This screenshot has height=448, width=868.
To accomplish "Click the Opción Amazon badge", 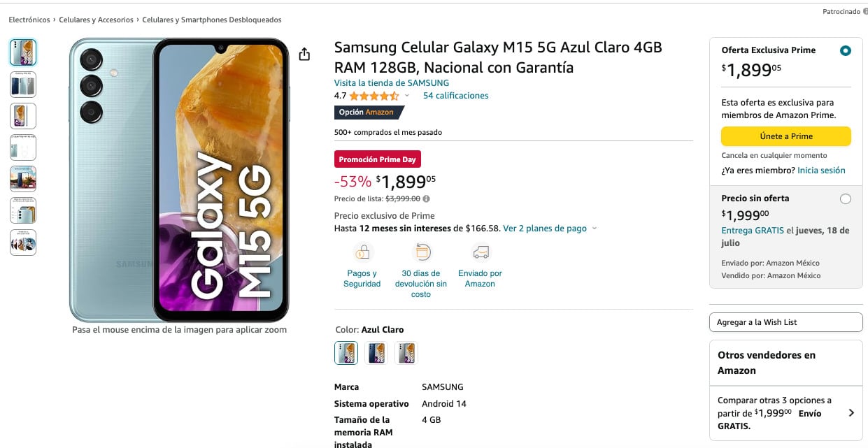I will (369, 112).
